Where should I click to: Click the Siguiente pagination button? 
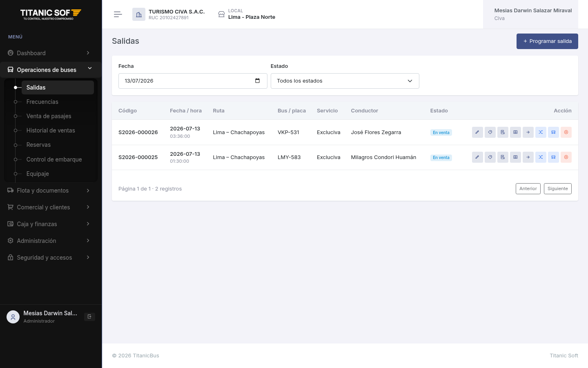click(557, 188)
